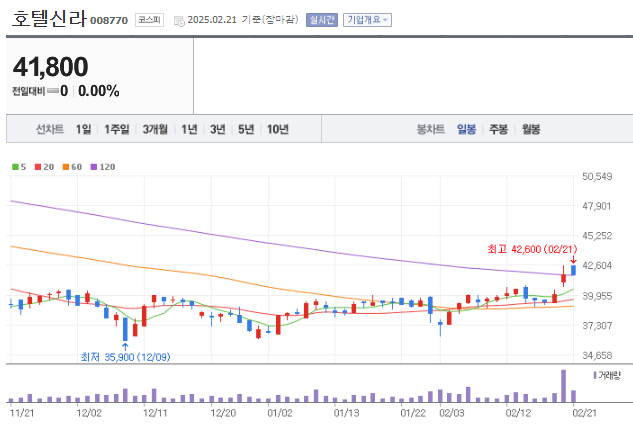Viewport: 633px width, 435px height.
Task: Select the 10년 line chart tab
Action: [278, 129]
